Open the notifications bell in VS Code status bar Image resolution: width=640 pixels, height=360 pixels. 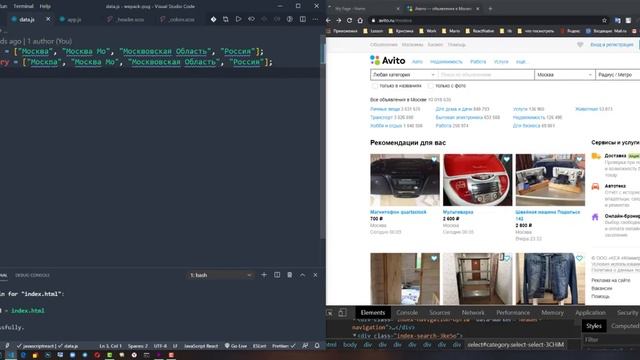pos(317,346)
